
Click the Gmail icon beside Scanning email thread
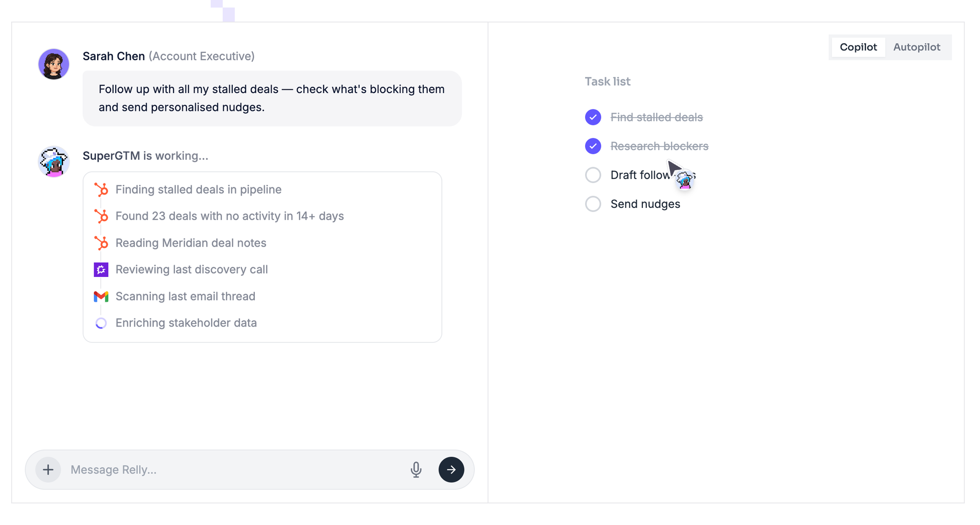(x=101, y=297)
